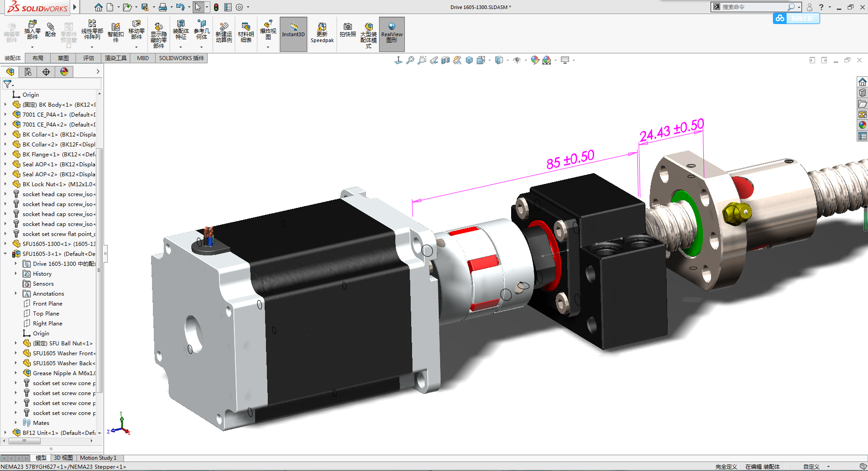Viewport: 868px width, 471px height.
Task: Open File Explorer folder in task pane
Action: point(862,104)
